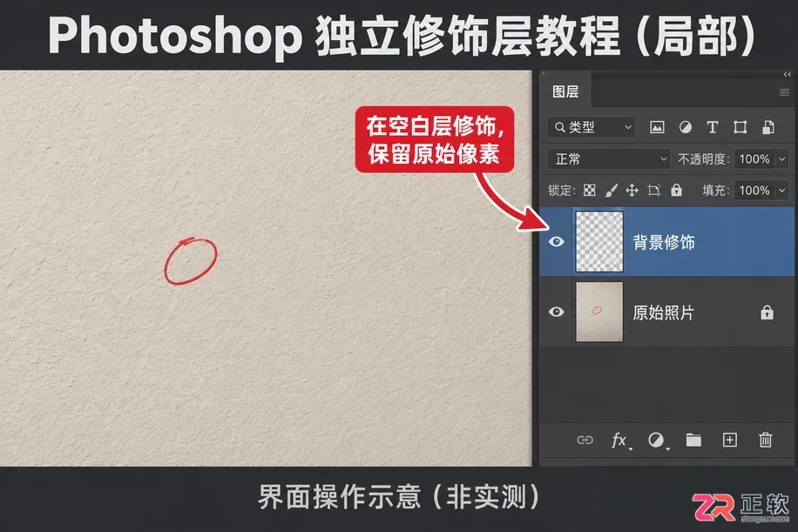Delete layer with trash icon
Viewport: 798px width, 532px height.
click(766, 440)
